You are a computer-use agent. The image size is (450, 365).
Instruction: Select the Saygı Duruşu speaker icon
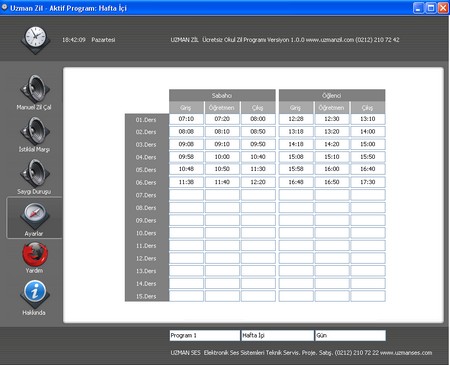coord(35,173)
